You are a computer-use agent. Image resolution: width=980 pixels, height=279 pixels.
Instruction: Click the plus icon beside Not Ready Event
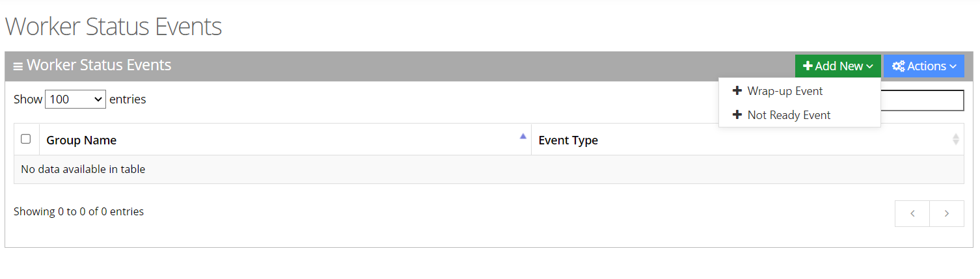coord(737,115)
